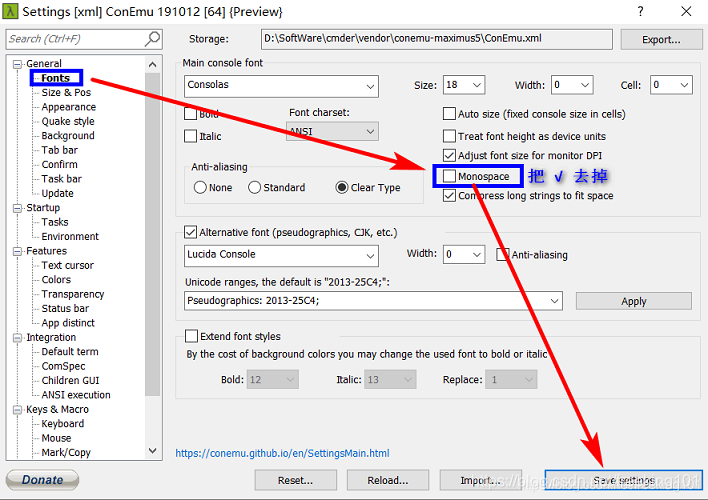Viewport: 708px width, 500px height.
Task: Select Standard anti-aliasing radio button
Action: [x=255, y=187]
